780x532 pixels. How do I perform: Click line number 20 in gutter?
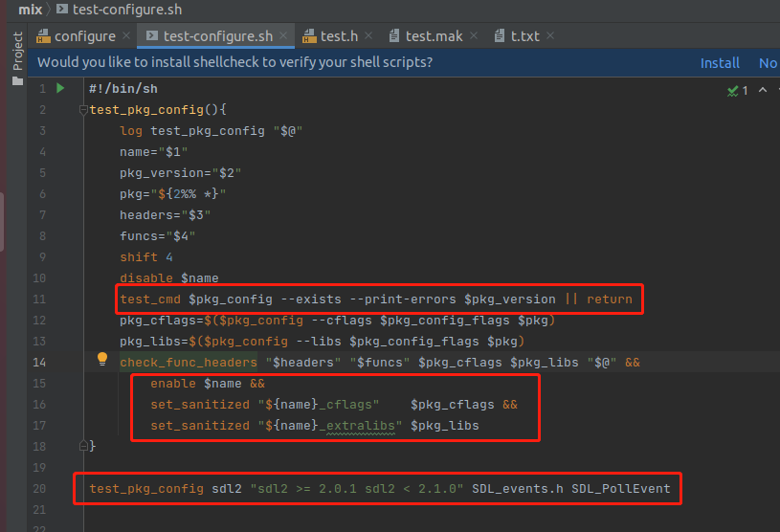[39, 489]
